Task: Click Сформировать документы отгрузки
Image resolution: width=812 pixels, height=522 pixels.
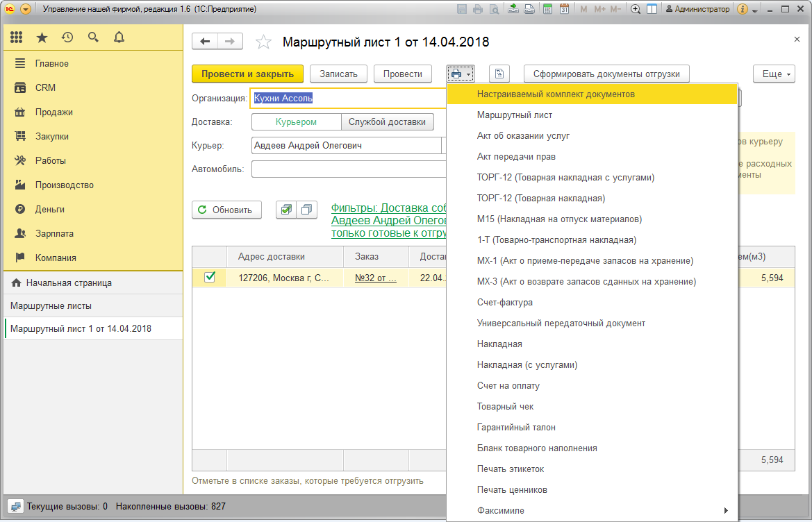Action: pyautogui.click(x=606, y=74)
